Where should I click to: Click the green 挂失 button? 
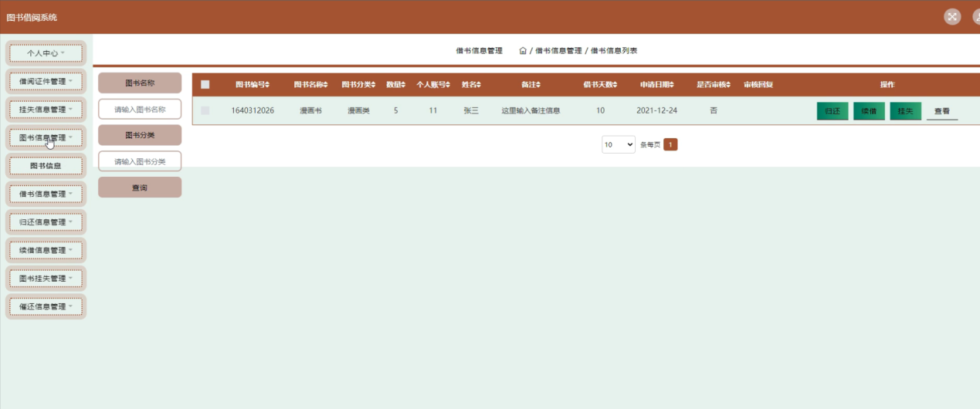(x=906, y=111)
